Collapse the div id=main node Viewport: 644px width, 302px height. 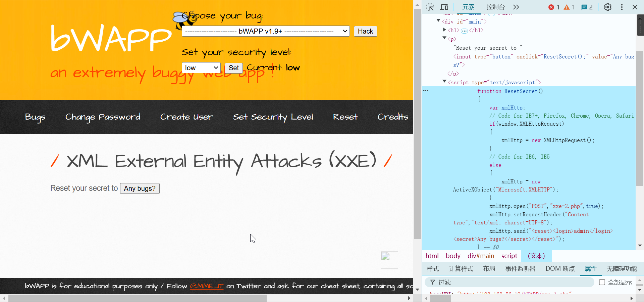point(438,21)
